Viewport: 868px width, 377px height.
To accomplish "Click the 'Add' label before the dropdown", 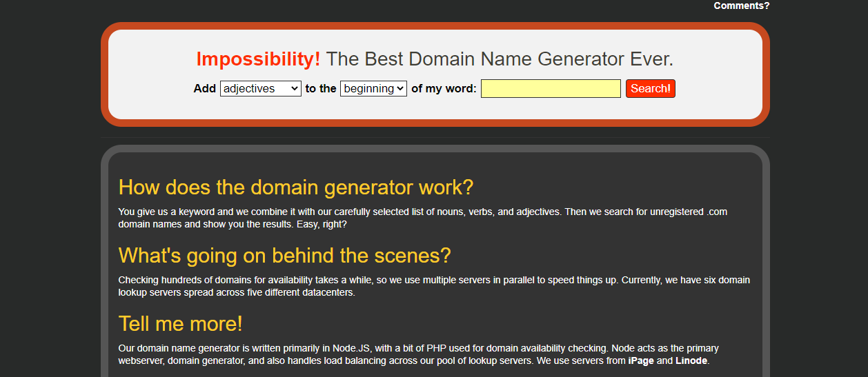I will (205, 88).
